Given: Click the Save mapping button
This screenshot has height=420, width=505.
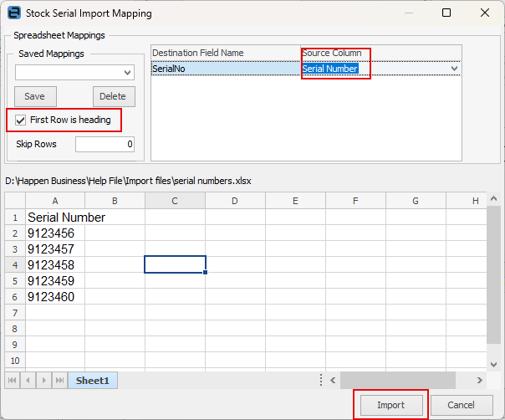Looking at the screenshot, I should (35, 96).
